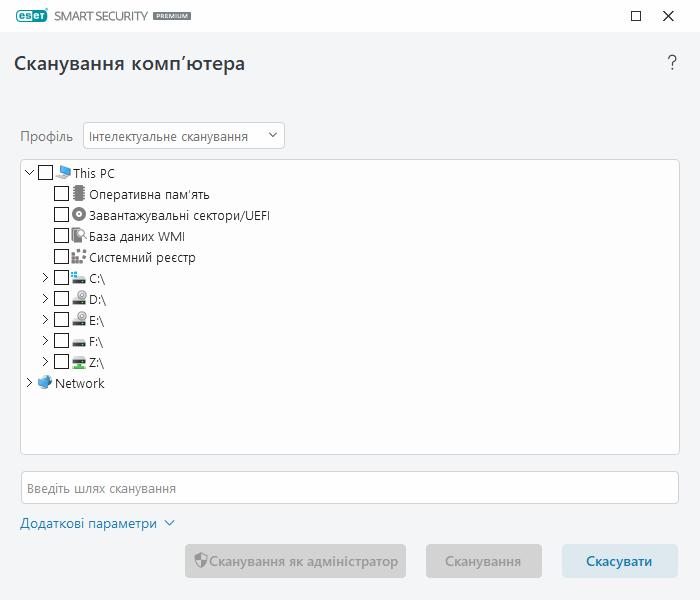Click the Завантажувальні сектори/UEFI disk icon
The width and height of the screenshot is (700, 600).
click(x=79, y=215)
